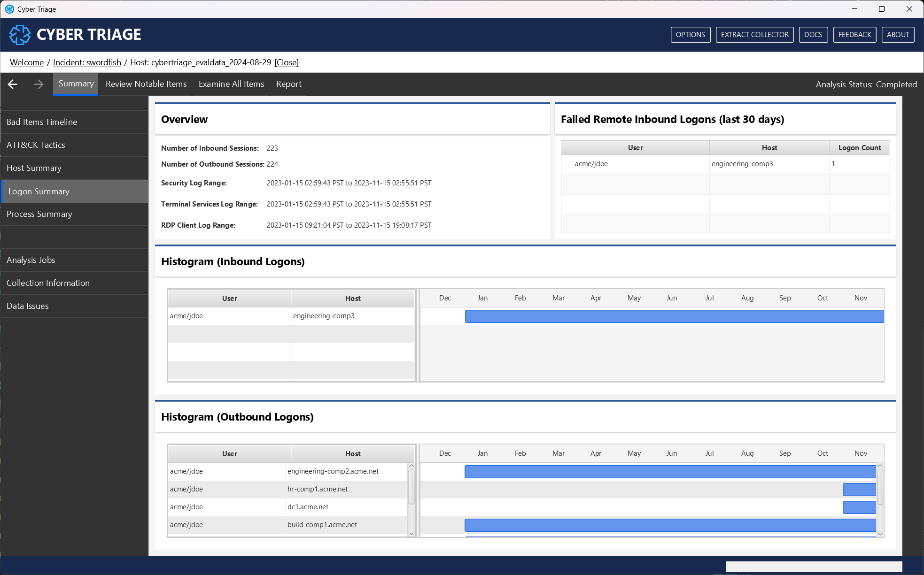Sort failed logons by Logon Count header
The height and width of the screenshot is (575, 924).
tap(859, 148)
